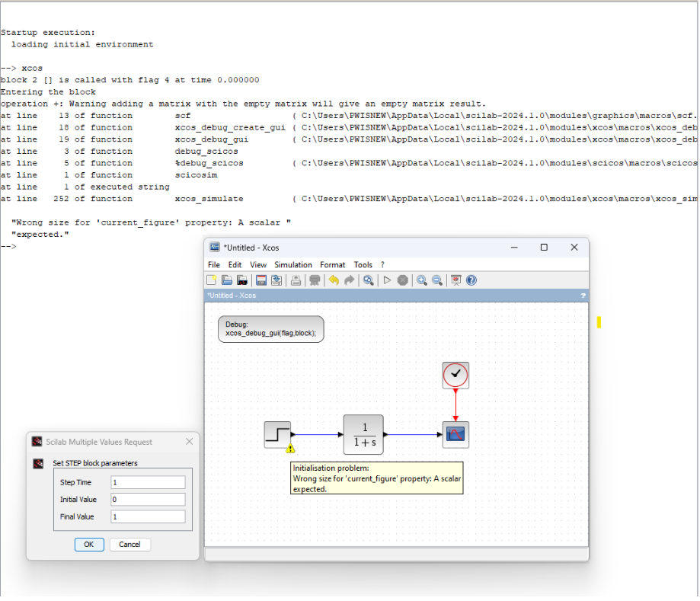Click 'loading initial environment' console text
This screenshot has width=700, height=601.
[82, 45]
